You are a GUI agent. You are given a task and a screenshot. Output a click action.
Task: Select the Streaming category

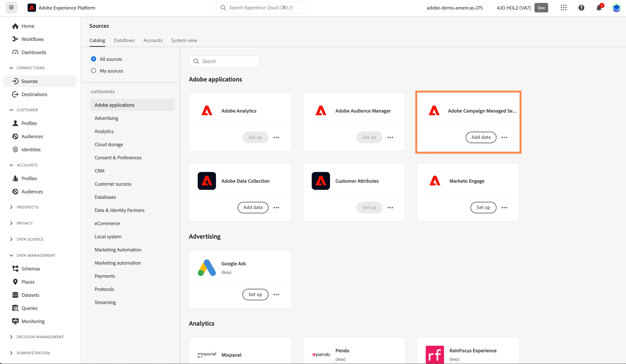[105, 302]
